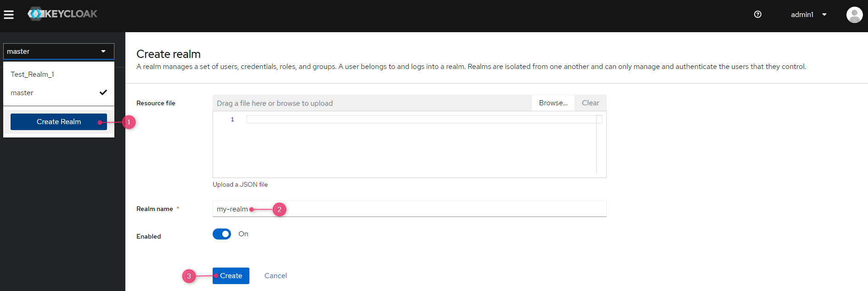Click annotation marker number 3

[189, 276]
